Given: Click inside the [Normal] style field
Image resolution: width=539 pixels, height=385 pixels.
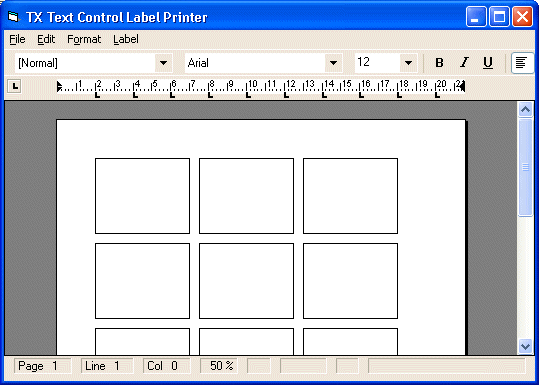Looking at the screenshot, I should point(85,63).
